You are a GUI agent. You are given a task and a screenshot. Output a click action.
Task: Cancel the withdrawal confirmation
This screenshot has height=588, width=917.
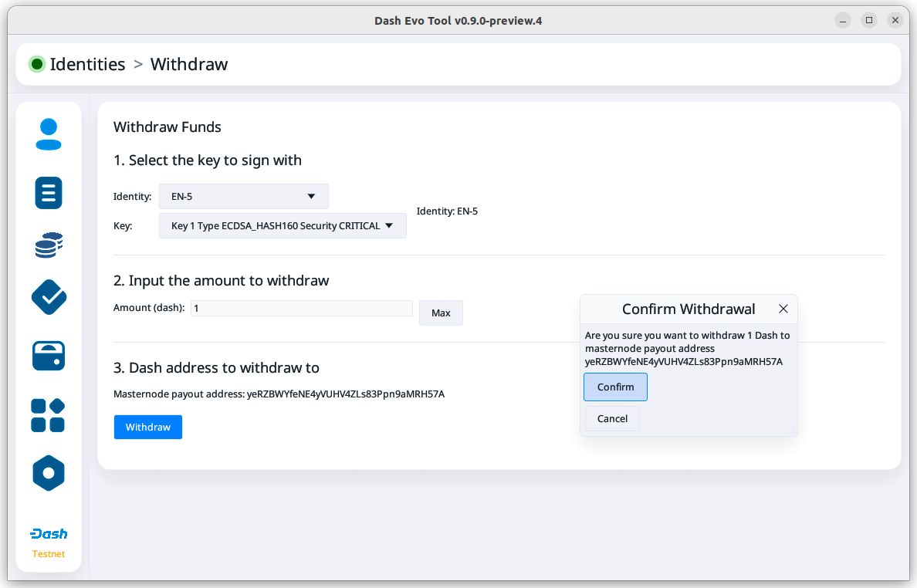tap(612, 419)
